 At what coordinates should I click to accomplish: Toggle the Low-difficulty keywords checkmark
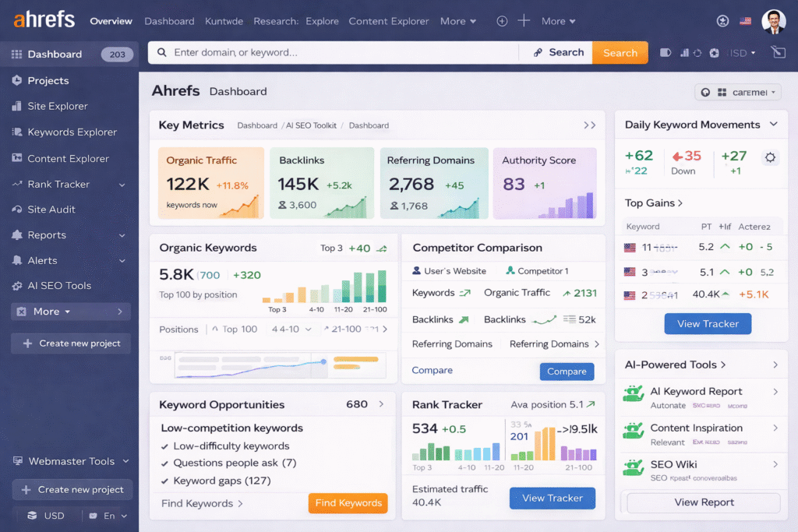164,446
